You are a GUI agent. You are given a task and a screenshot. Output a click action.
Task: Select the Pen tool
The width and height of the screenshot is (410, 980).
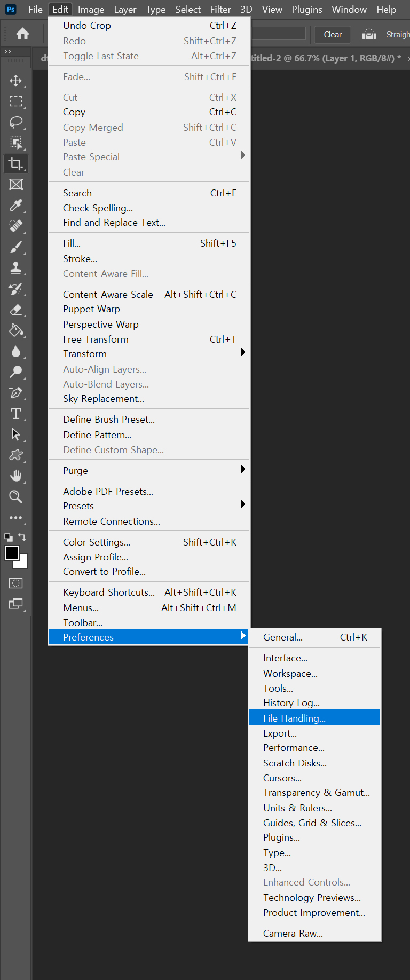click(x=16, y=393)
